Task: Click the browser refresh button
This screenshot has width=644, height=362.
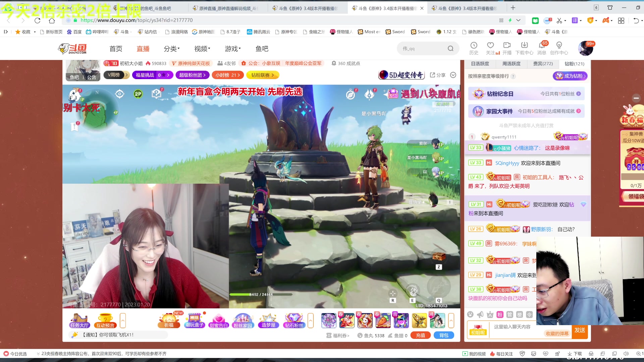Action: coord(38,20)
